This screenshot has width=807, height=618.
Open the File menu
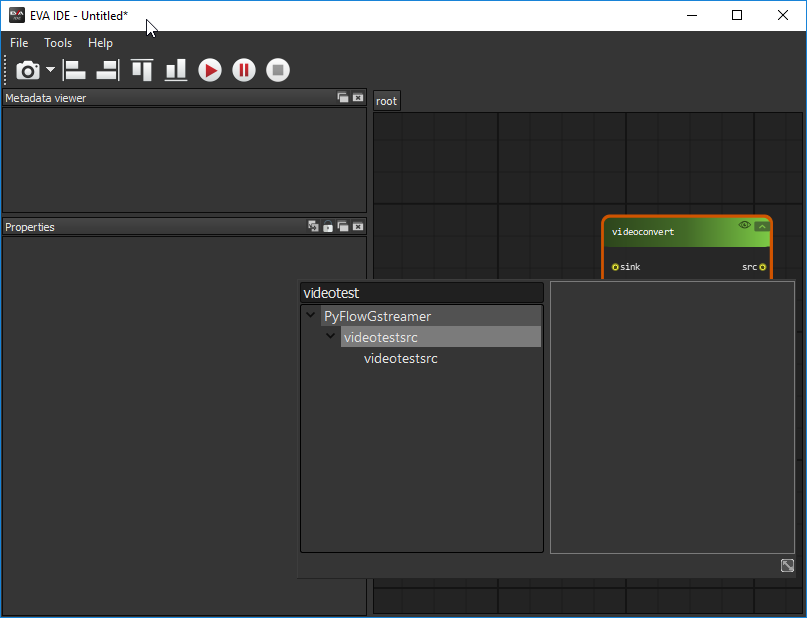[19, 43]
